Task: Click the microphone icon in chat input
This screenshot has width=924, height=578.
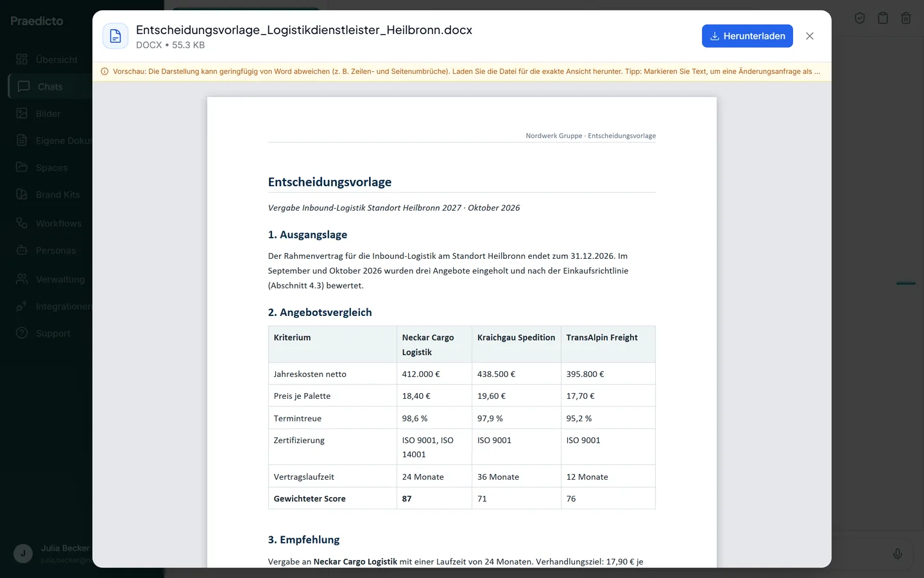Action: (898, 554)
